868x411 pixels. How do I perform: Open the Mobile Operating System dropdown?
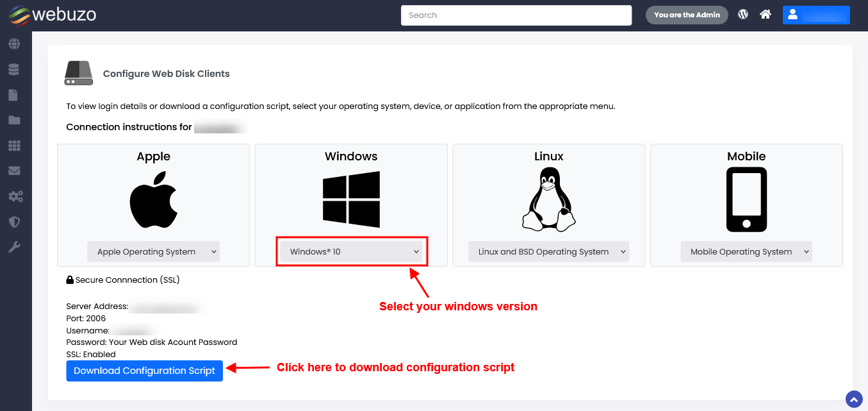point(746,251)
